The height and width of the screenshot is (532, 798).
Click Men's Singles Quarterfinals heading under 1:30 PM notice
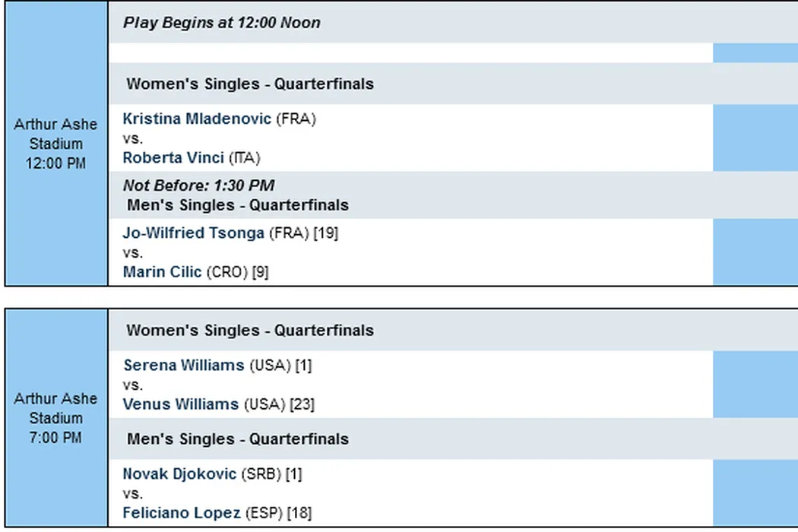tap(238, 205)
